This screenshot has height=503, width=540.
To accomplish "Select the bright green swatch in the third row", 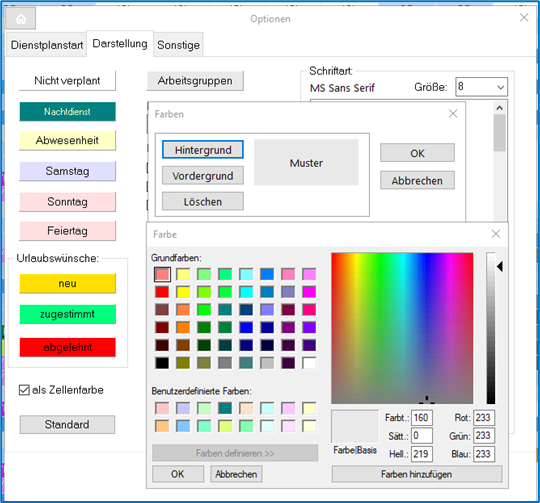I will coord(204,310).
